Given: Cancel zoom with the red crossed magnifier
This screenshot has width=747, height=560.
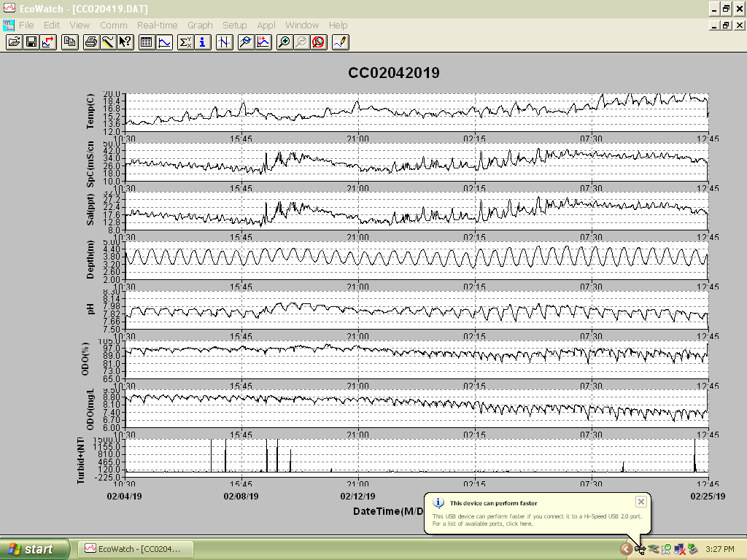Looking at the screenshot, I should point(319,42).
